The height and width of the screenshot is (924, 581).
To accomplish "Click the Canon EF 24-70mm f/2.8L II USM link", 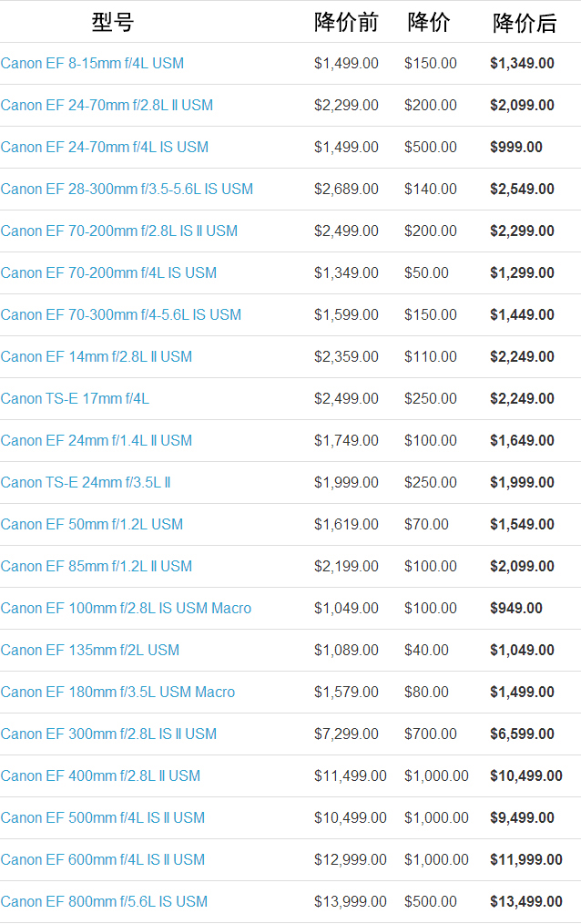I will [107, 106].
